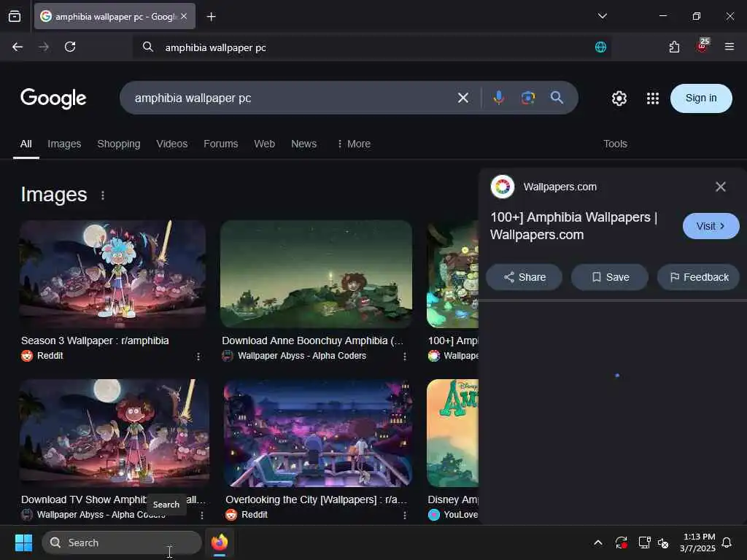Select the All search tab
This screenshot has width=747, height=560.
(26, 144)
